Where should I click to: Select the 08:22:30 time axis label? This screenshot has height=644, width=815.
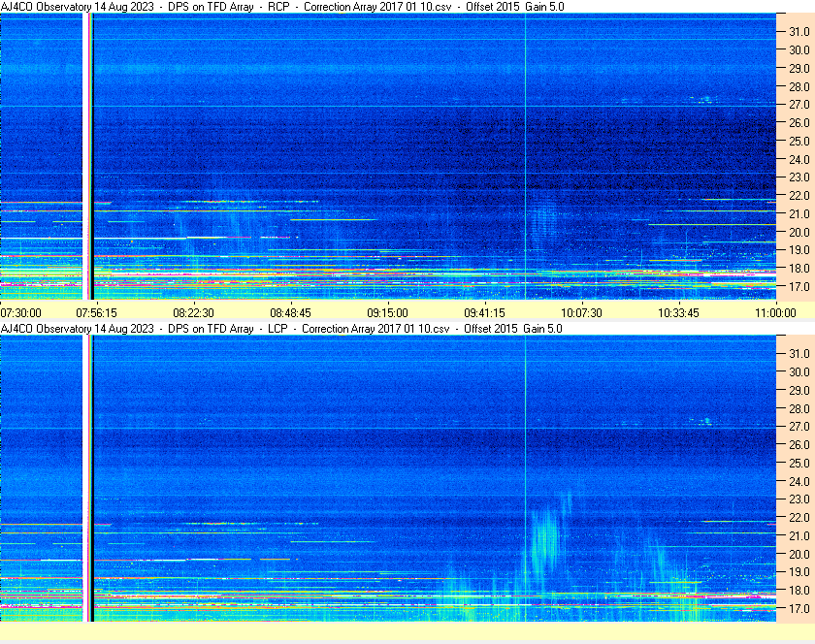(193, 313)
